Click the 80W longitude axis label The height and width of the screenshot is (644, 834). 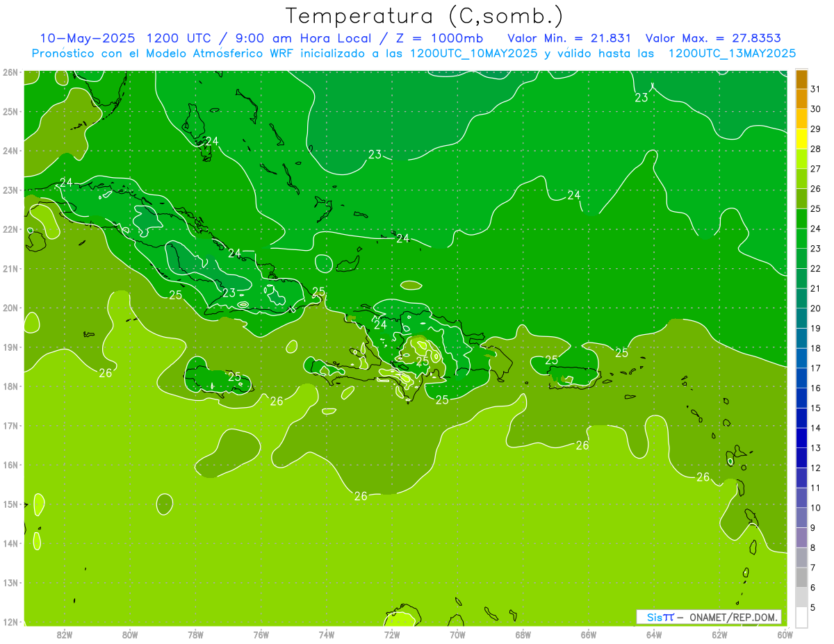click(x=130, y=634)
